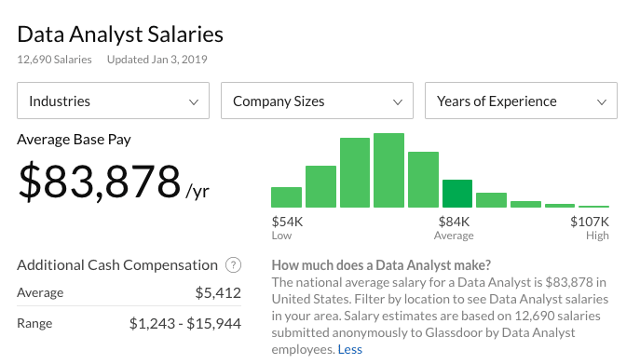This screenshot has width=640, height=364.
Task: Click the smallest histogram bar at far right
Action: (593, 207)
